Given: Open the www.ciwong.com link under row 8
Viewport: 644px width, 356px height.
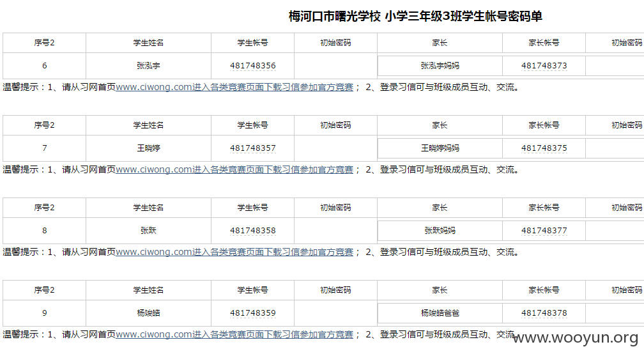Looking at the screenshot, I should (234, 252).
